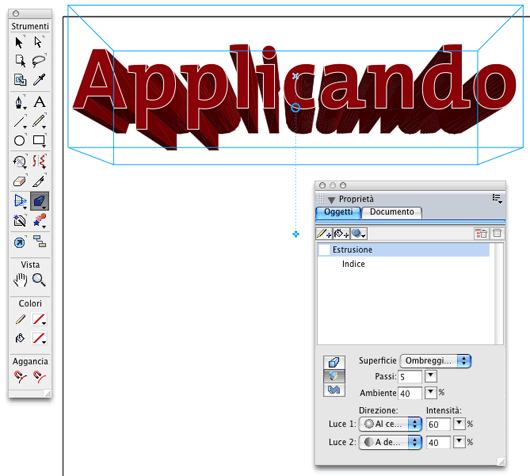Click the Passi input field
This screenshot has width=530, height=476.
click(410, 377)
